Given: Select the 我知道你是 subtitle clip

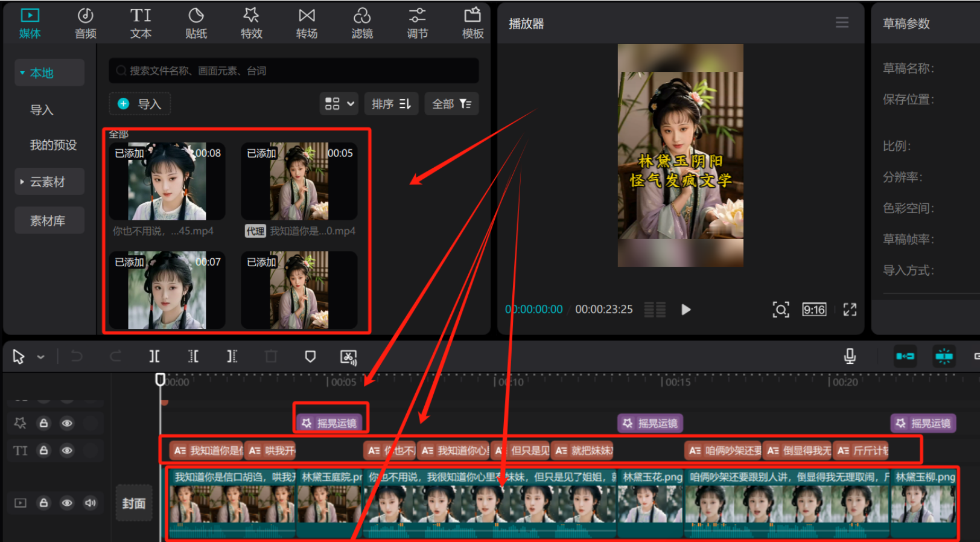Looking at the screenshot, I should tap(206, 450).
